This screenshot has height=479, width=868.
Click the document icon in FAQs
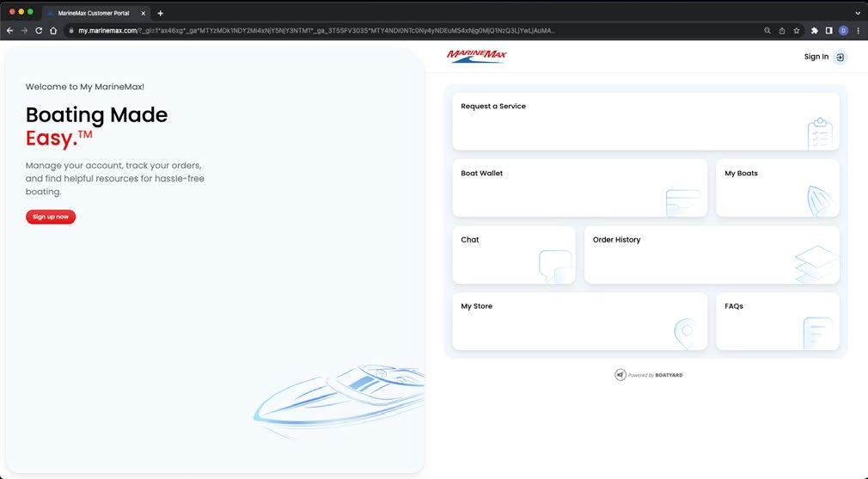tap(817, 333)
